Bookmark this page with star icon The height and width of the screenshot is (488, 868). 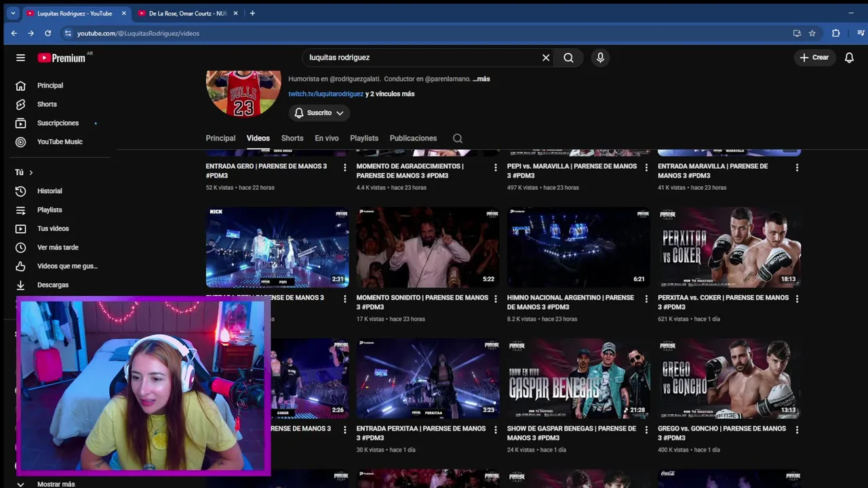coord(812,33)
